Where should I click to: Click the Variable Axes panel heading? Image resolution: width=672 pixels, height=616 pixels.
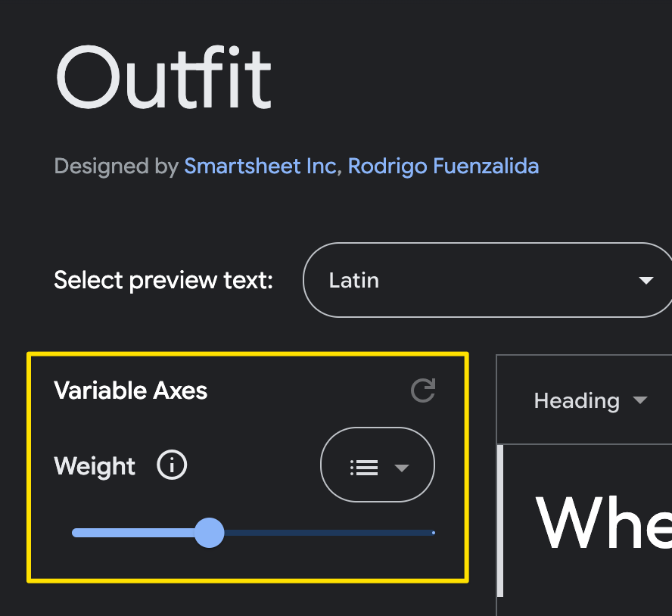(131, 390)
